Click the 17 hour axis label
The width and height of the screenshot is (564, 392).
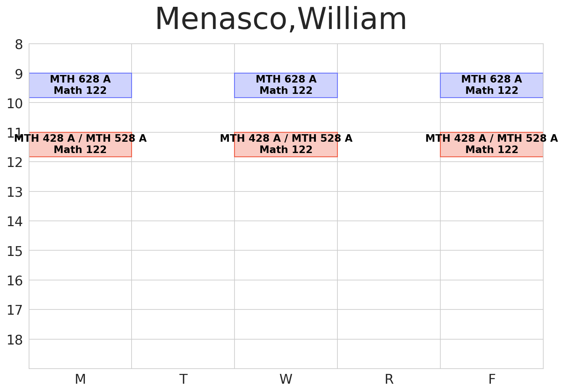[x=15, y=311]
